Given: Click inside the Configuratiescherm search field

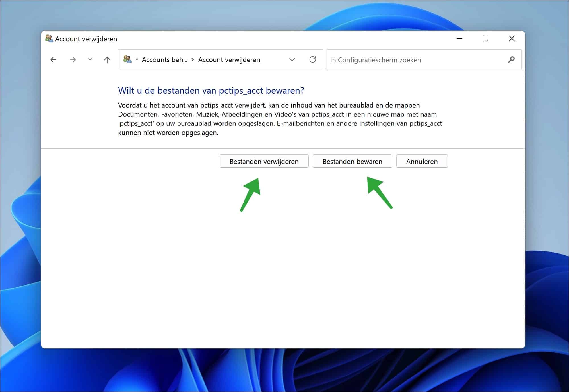Looking at the screenshot, I should [x=398, y=60].
